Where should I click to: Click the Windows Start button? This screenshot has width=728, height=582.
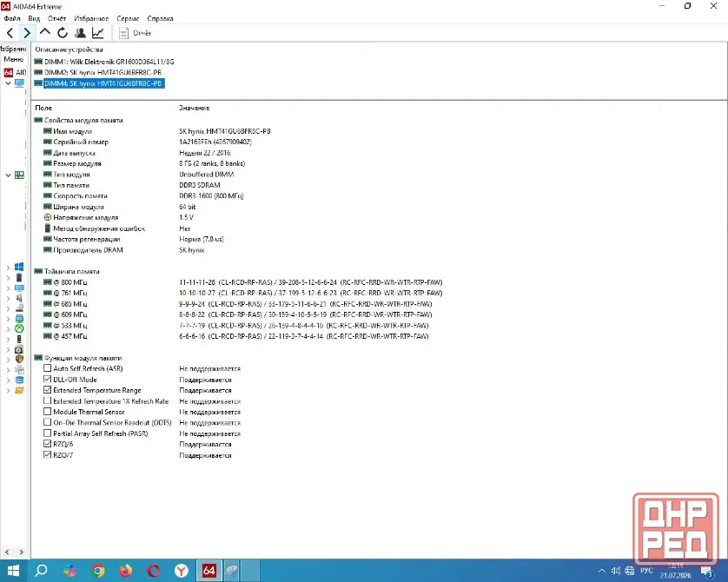coord(13,571)
